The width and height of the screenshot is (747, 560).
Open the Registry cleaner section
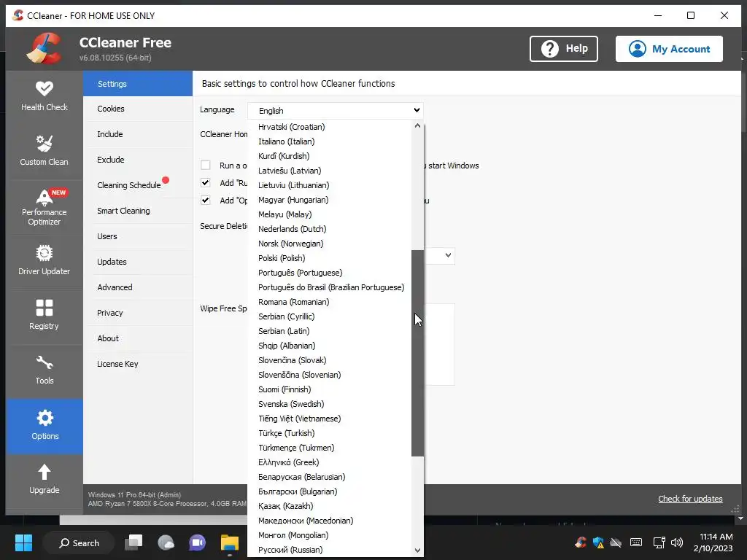44,316
